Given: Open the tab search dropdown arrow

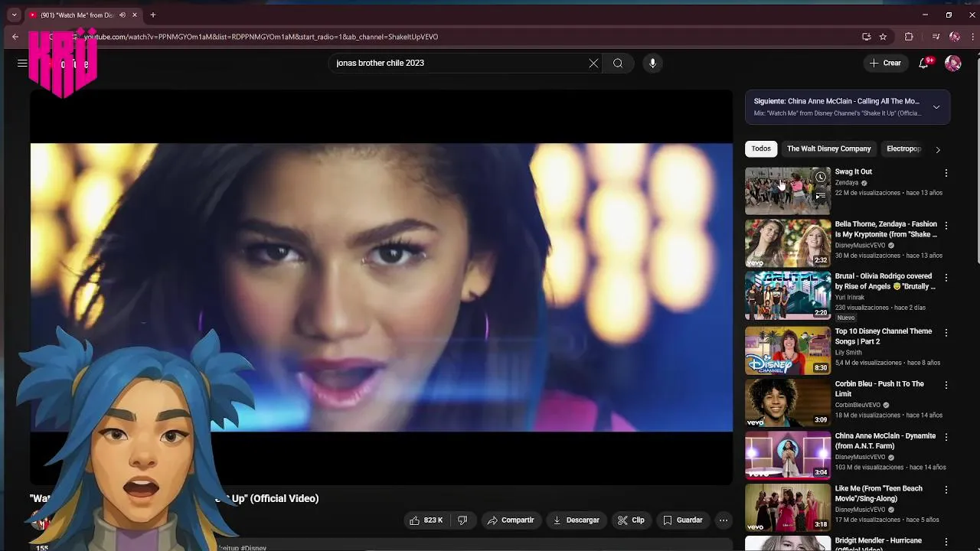Looking at the screenshot, I should (14, 15).
